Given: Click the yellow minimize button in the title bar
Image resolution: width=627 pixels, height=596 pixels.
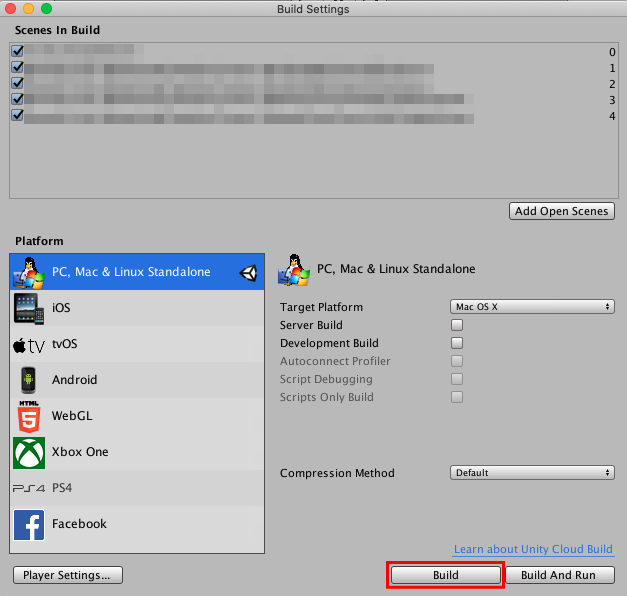Looking at the screenshot, I should [28, 8].
